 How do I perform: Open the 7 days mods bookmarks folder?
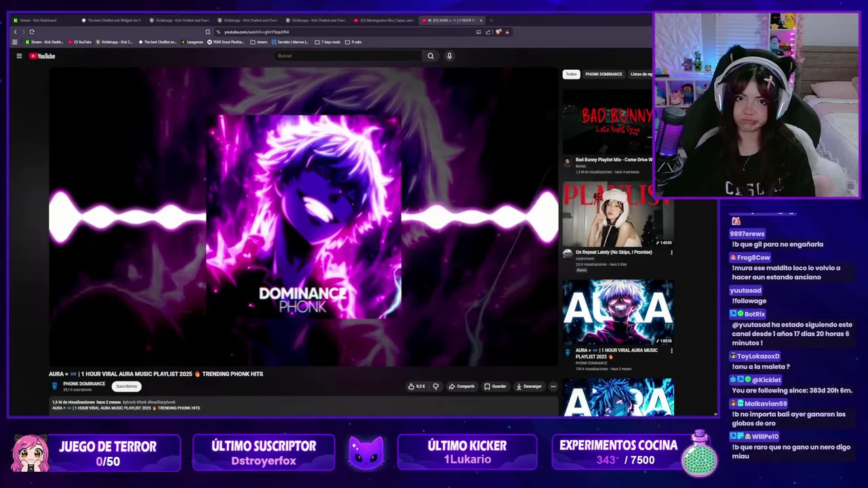click(x=328, y=42)
